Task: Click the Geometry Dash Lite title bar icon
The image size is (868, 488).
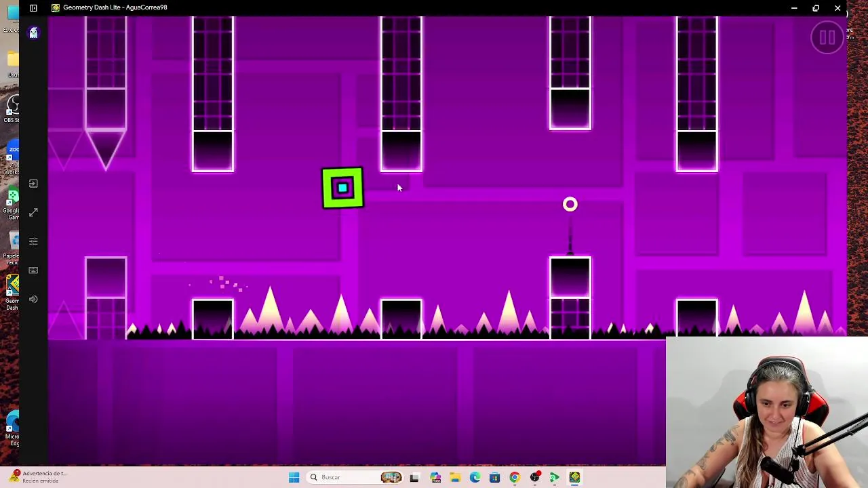Action: pyautogui.click(x=56, y=7)
